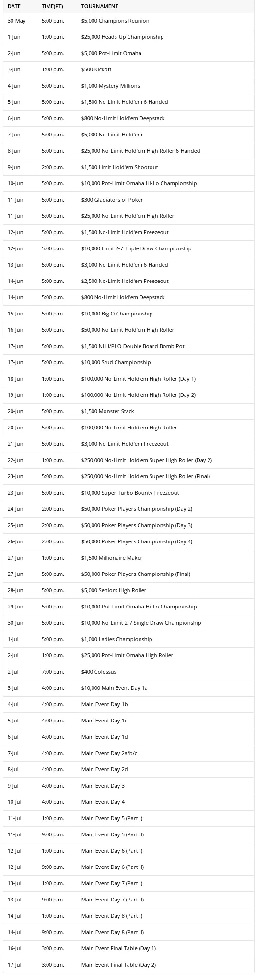256x980 pixels.
Task: Click the $1,500 Millionaire Maker entry
Action: [x=128, y=558]
